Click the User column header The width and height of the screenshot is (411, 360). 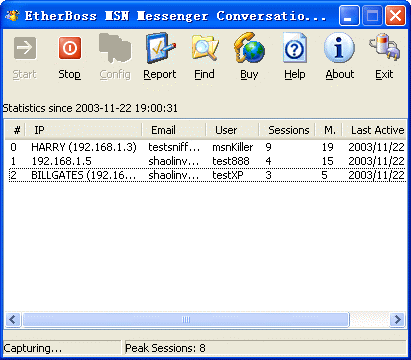(233, 130)
